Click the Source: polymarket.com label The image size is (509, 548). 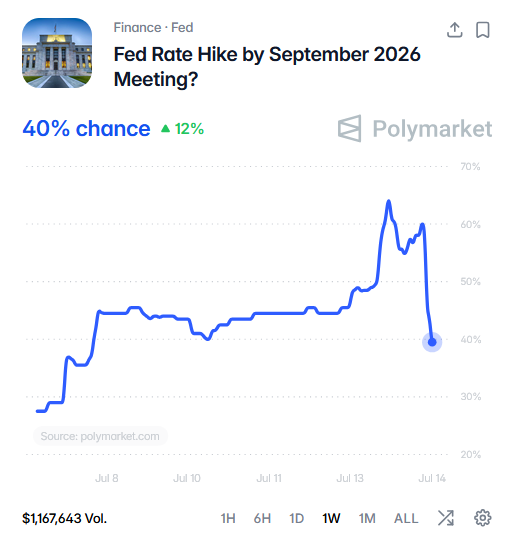[x=100, y=436]
